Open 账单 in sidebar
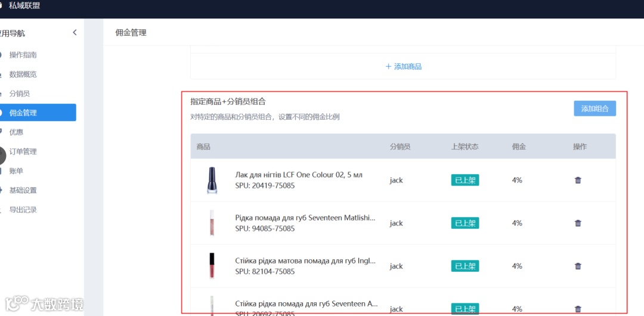This screenshot has width=644, height=316. [x=16, y=171]
